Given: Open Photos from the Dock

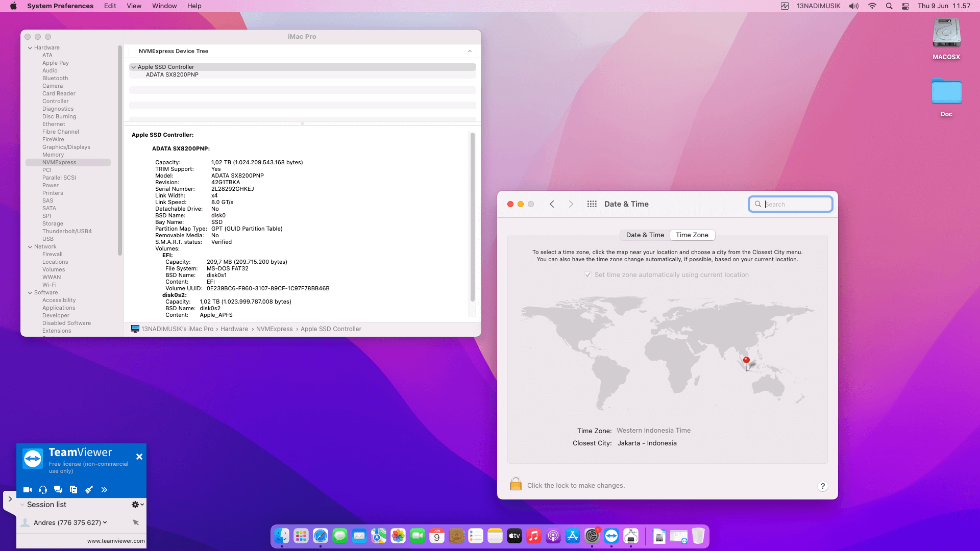Looking at the screenshot, I should (398, 536).
